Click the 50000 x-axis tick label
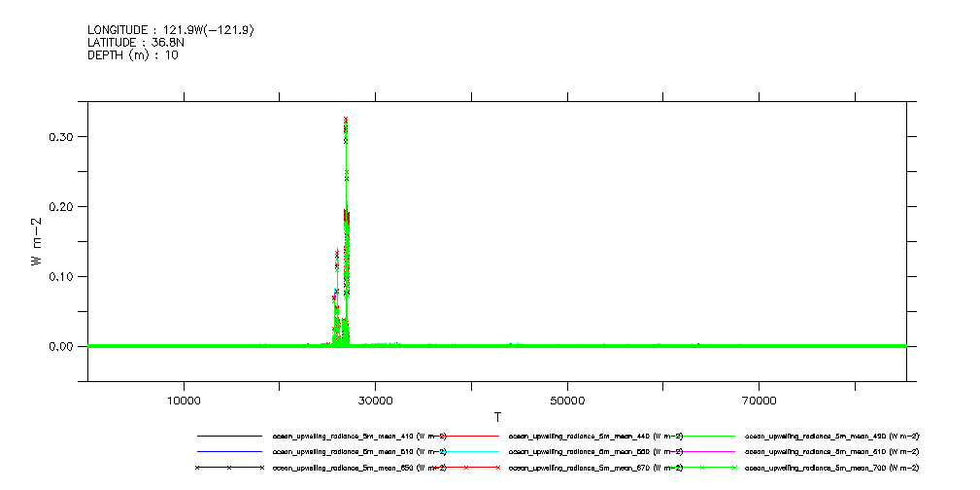 point(566,400)
